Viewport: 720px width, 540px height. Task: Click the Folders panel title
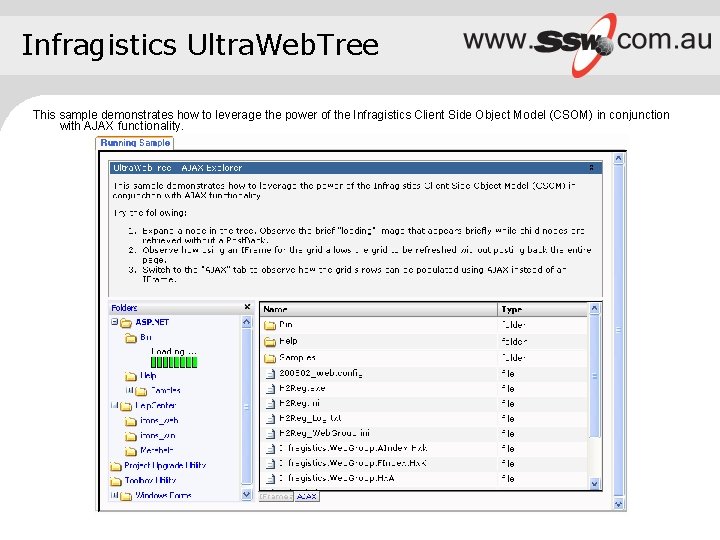(124, 308)
